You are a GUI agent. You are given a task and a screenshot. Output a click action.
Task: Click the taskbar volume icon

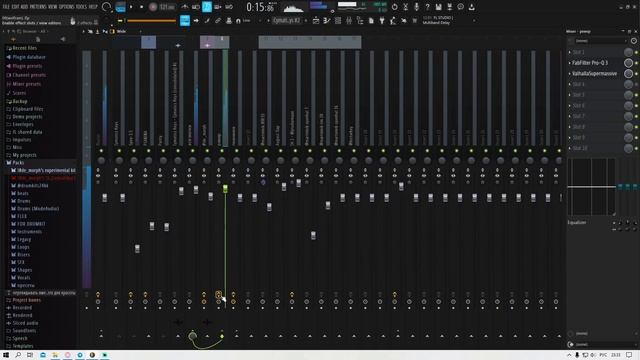[593, 355]
